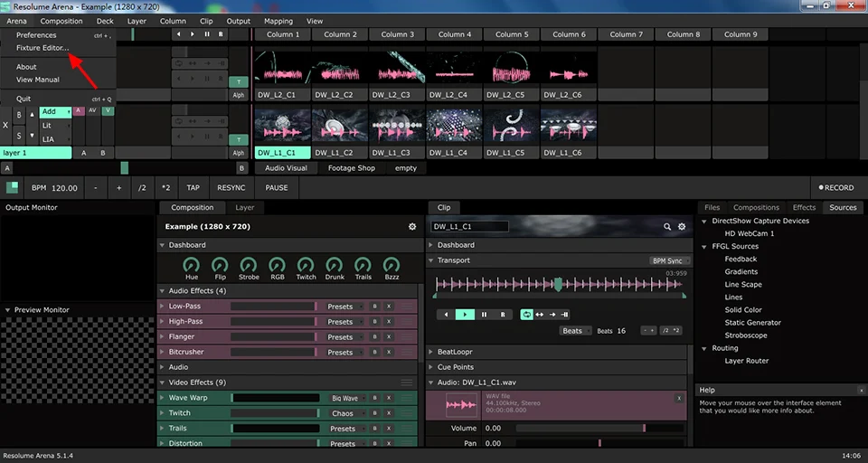Adjust the Twitch dashboard knob

[x=306, y=265]
